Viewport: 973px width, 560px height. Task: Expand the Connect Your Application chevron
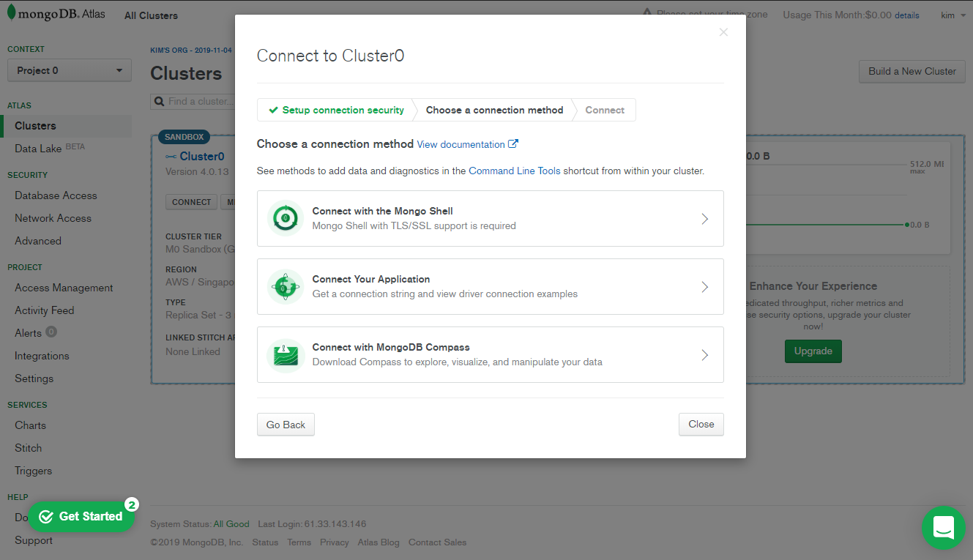coord(704,286)
